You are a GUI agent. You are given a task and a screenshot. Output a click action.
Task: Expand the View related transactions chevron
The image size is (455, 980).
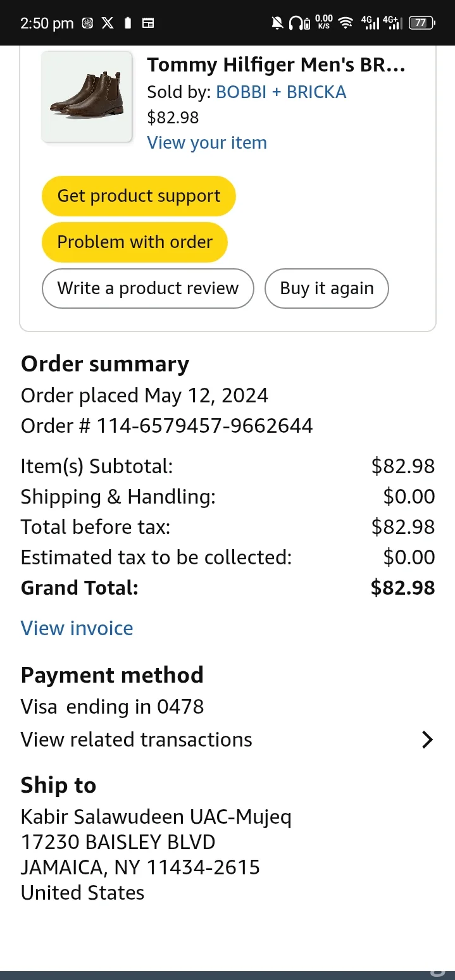click(427, 740)
